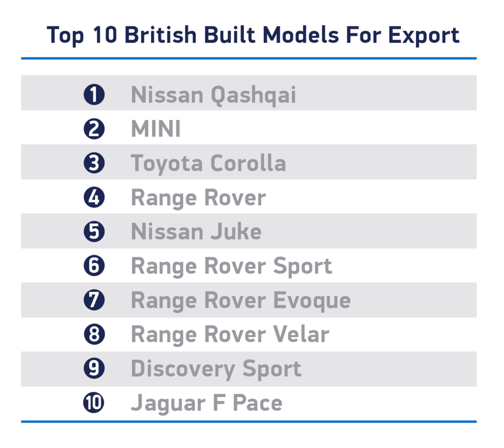Select the number 9 circle badge

(94, 369)
